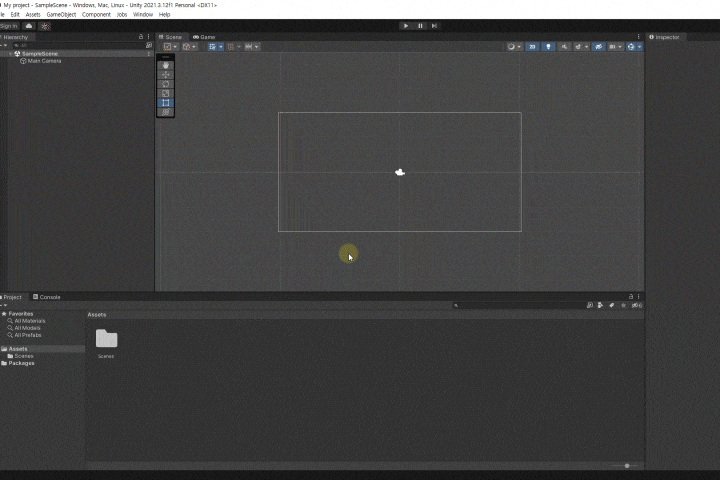Screen dimensions: 720x480
Task: Toggle scene audio in Scene toolbar
Action: [564, 47]
